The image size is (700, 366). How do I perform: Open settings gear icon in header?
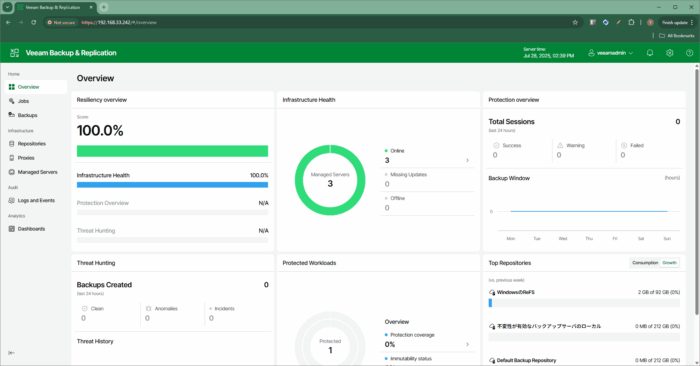tap(670, 53)
